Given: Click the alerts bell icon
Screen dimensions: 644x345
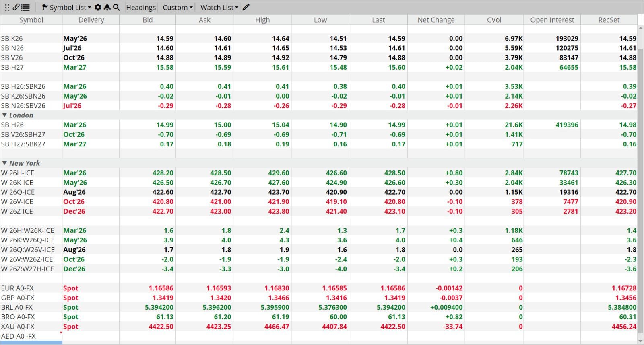Looking at the screenshot, I should point(107,7).
